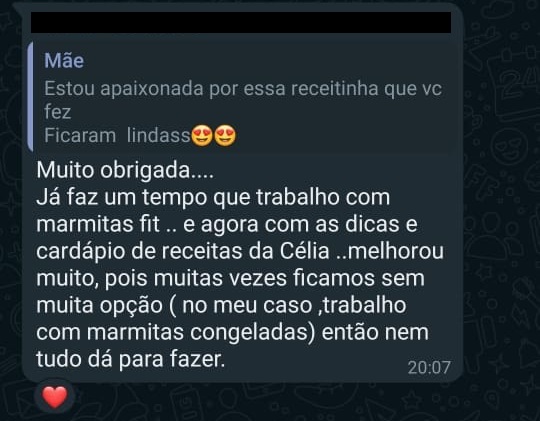Screen dimensions: 540x421
Task: Select the words "muita opção" in the message
Action: click(x=99, y=306)
